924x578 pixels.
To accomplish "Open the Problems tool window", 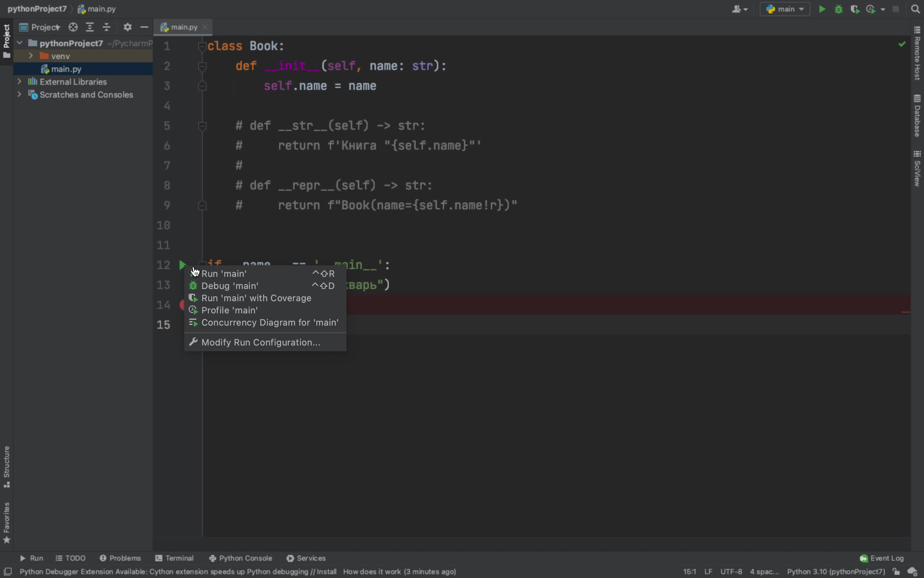I will (120, 558).
